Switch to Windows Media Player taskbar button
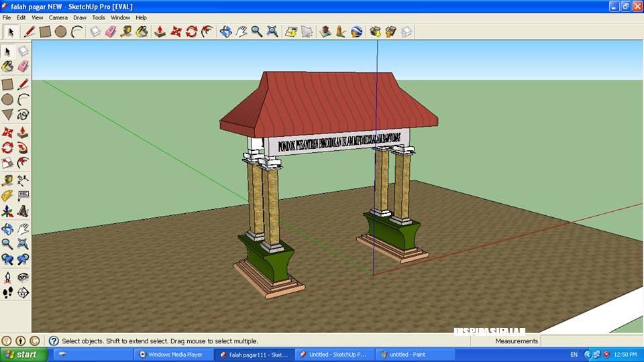Viewport: 644px width, 362px height. 173,355
